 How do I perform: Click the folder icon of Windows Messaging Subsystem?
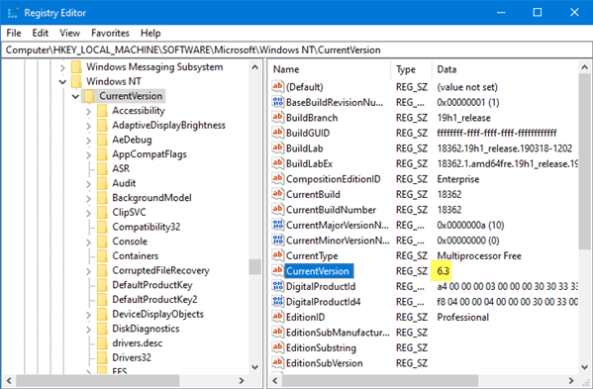click(x=76, y=67)
